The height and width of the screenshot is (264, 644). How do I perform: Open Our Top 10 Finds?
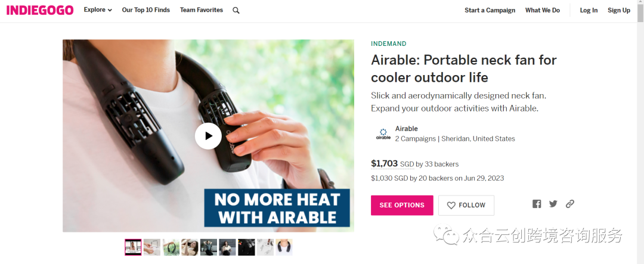click(x=146, y=10)
